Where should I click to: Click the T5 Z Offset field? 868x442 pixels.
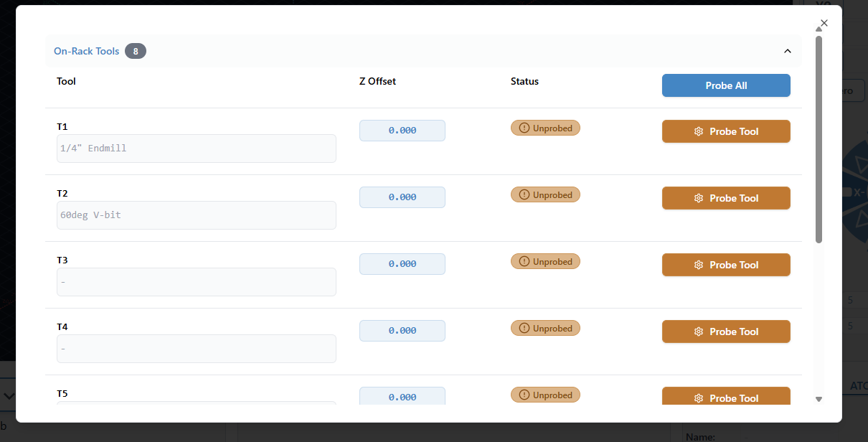[402, 397]
